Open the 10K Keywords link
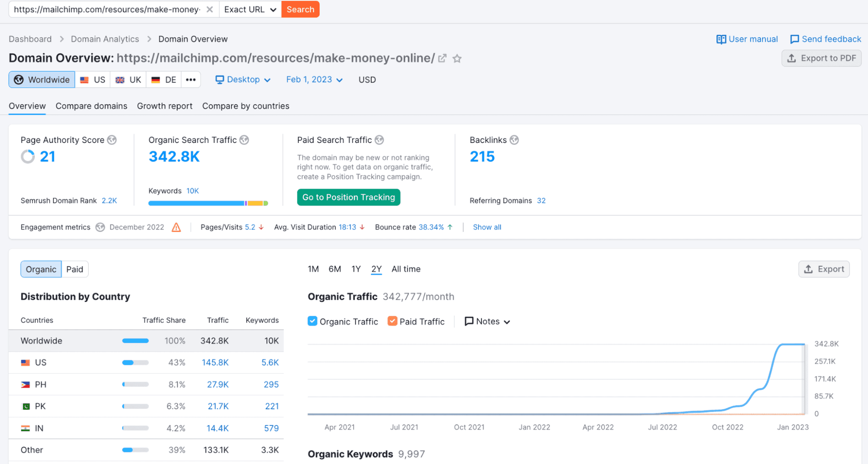The image size is (868, 464). point(193,191)
